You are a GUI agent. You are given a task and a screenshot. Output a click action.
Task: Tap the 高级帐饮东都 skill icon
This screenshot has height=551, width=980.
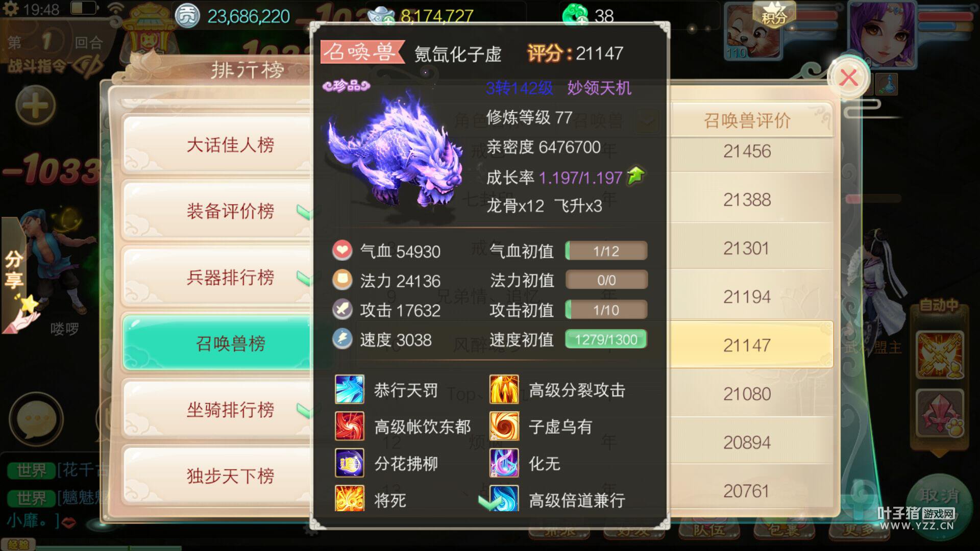pos(350,427)
